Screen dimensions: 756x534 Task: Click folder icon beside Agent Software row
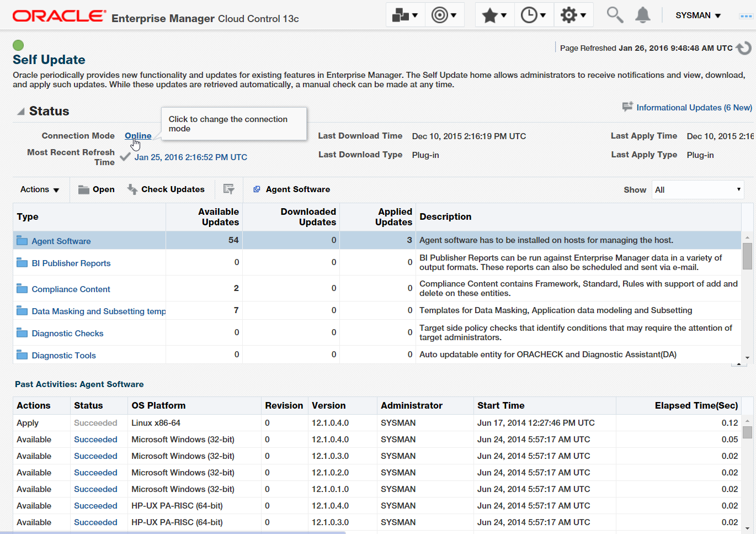click(22, 241)
